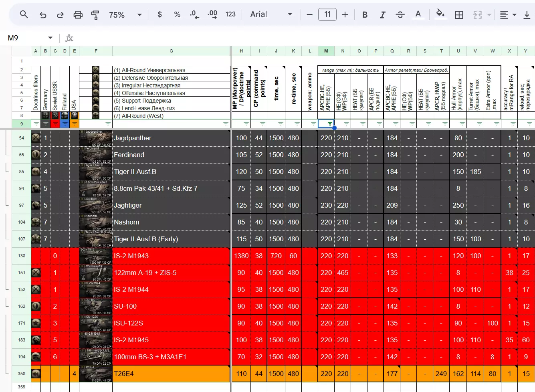Toggle strikethrough formatting

(400, 15)
